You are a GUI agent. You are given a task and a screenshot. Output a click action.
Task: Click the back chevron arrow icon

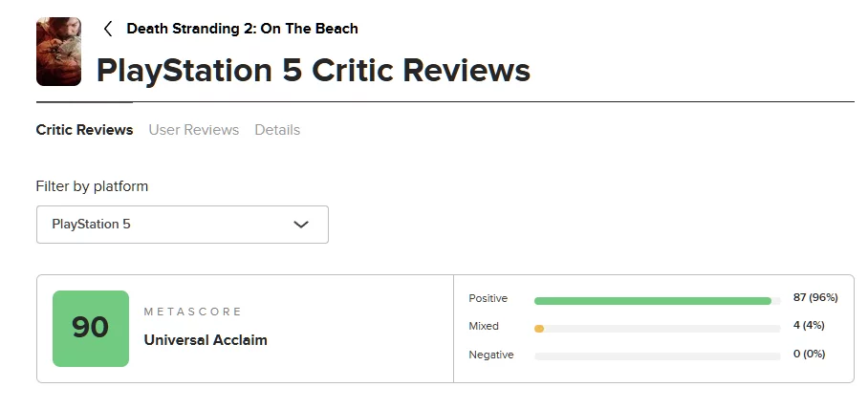click(x=108, y=29)
